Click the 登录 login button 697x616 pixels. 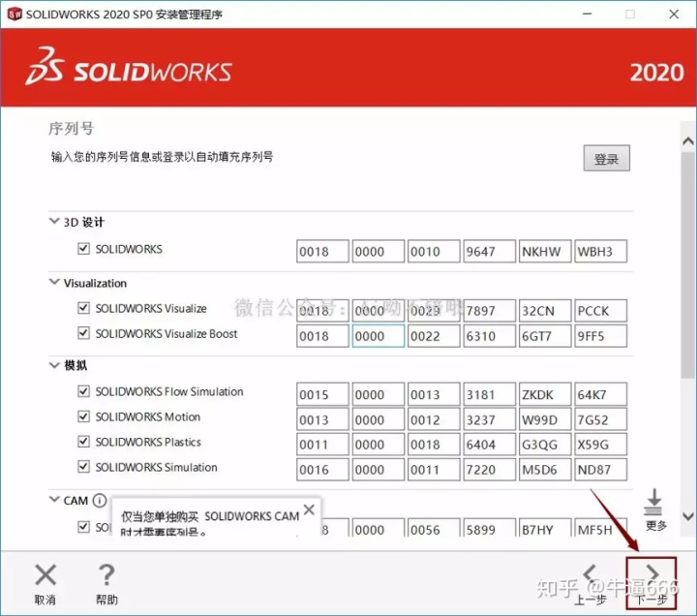(x=606, y=158)
